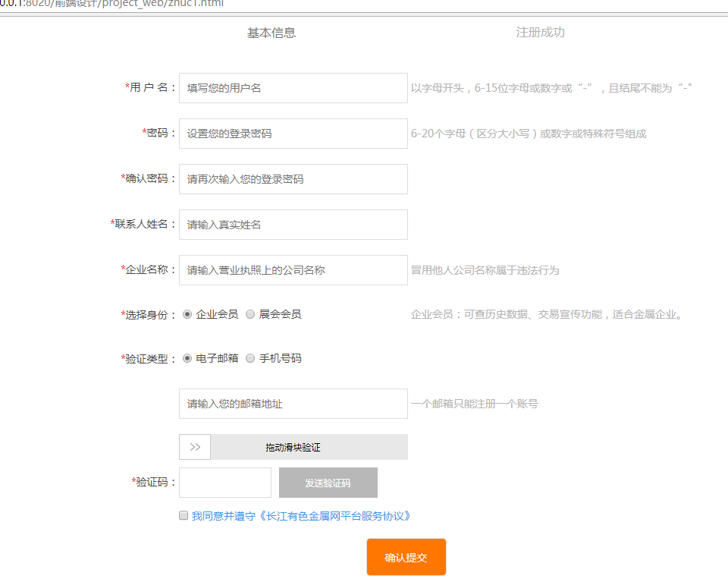Focus the 确认密码 input field

point(293,179)
